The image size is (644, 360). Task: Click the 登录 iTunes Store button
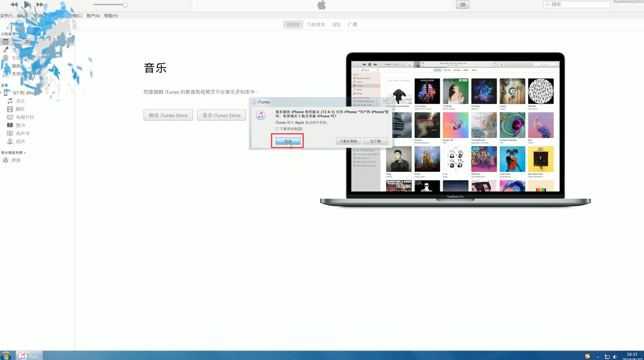coord(221,115)
